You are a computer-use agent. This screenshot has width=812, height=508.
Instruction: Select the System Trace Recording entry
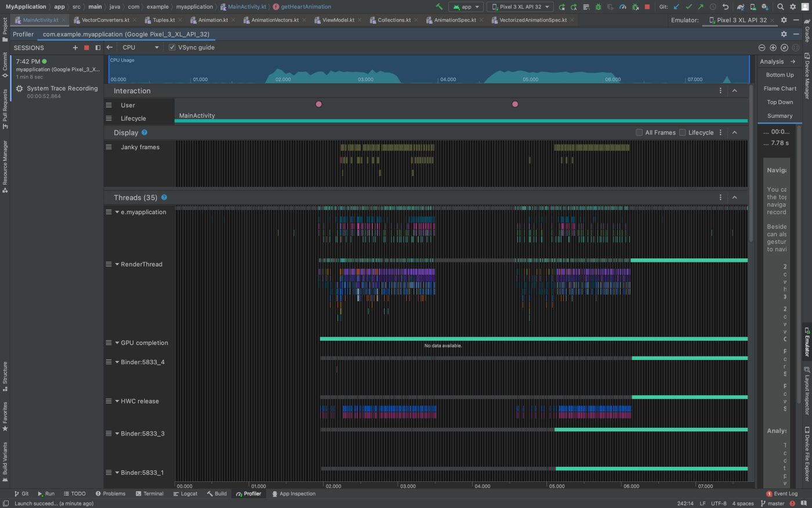61,88
